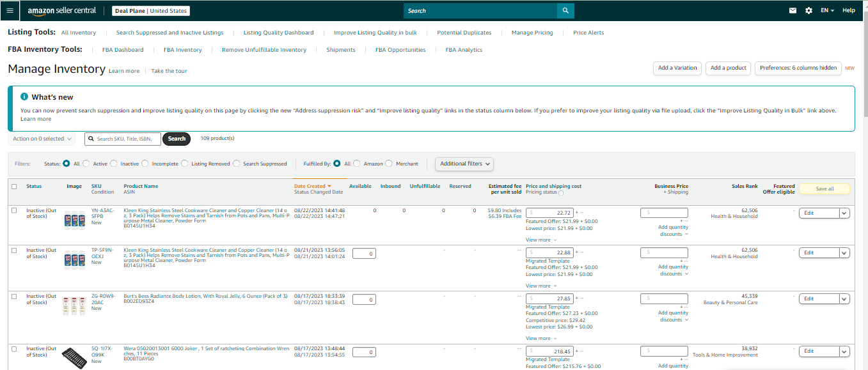Click the black Search button

point(177,139)
